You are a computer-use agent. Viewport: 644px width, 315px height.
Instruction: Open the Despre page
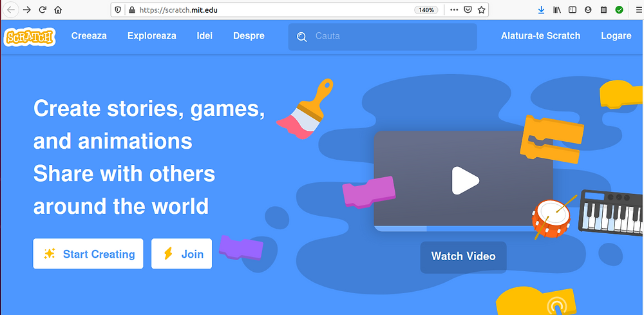(x=249, y=36)
